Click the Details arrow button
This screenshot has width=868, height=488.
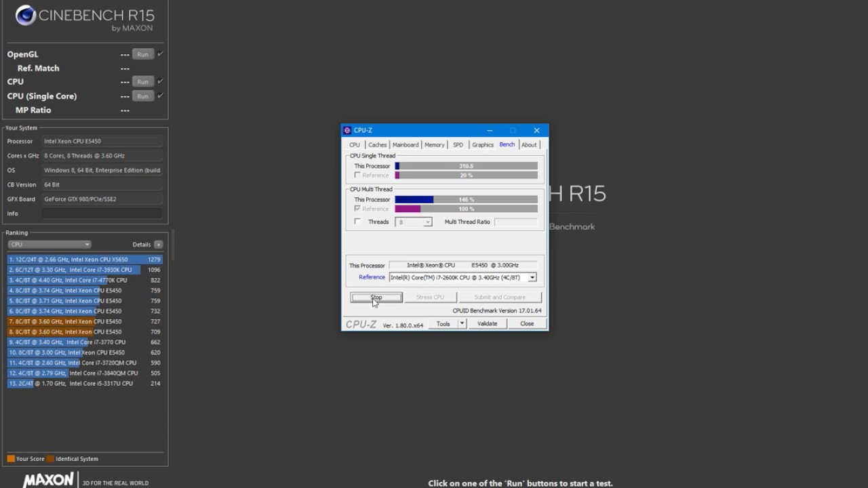158,244
